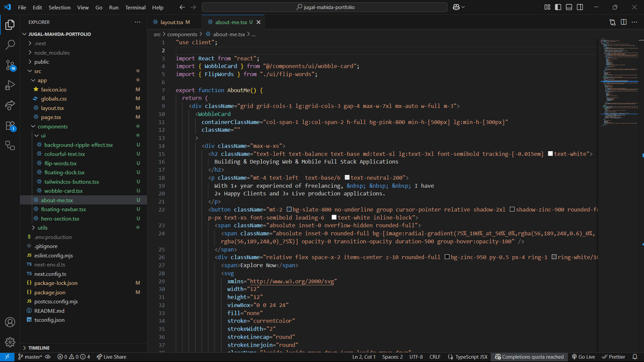
Task: Click Prettier status bar item
Action: [x=613, y=357]
